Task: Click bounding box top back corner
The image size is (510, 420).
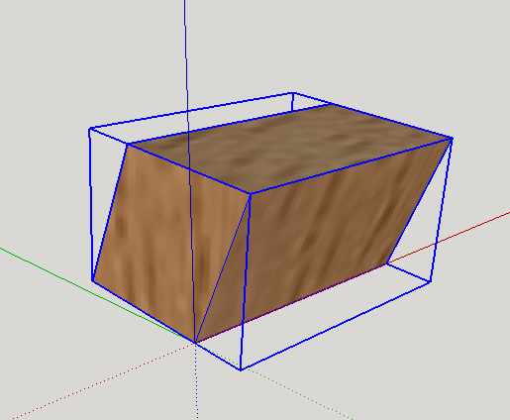Action: (x=293, y=93)
